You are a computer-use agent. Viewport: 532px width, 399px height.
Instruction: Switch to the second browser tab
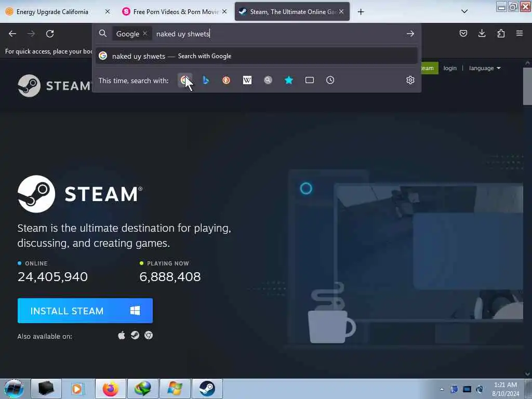(174, 11)
